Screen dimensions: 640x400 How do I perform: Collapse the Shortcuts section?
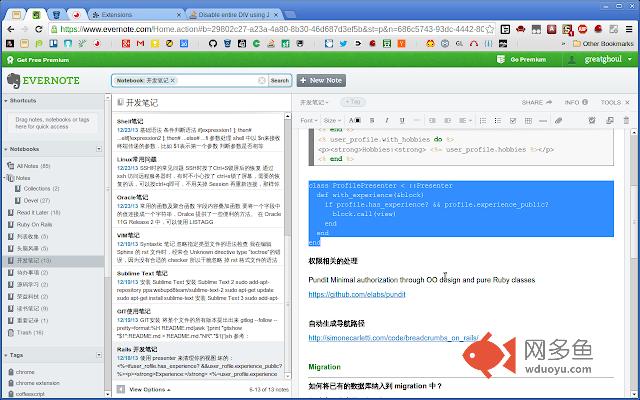coord(6,100)
